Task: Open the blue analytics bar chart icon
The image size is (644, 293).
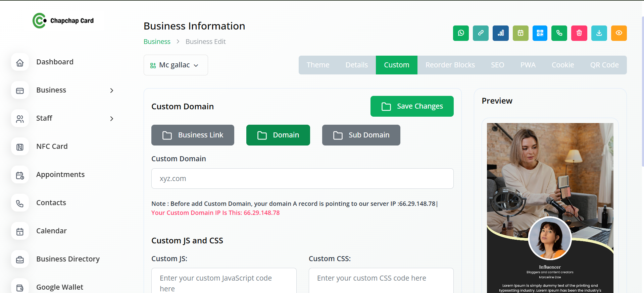Action: 500,33
